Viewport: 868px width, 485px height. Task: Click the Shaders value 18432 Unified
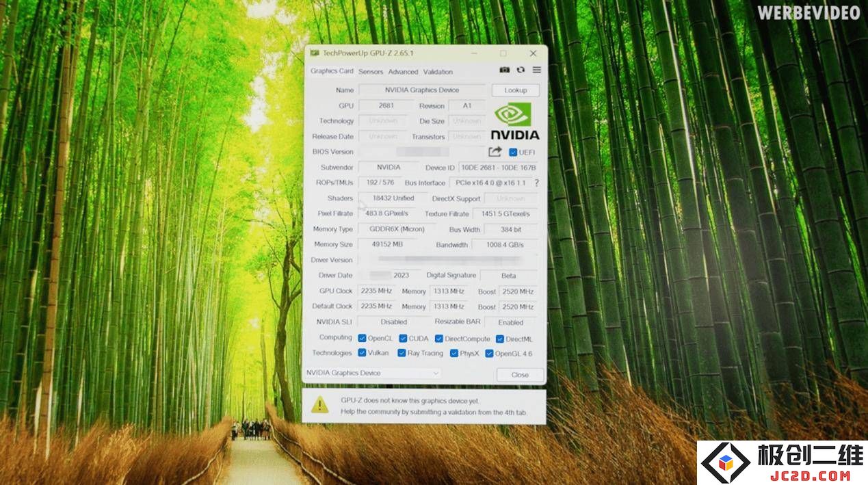pyautogui.click(x=393, y=198)
